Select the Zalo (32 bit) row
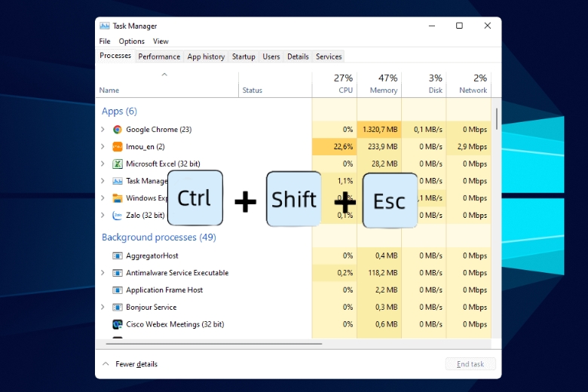 click(294, 216)
